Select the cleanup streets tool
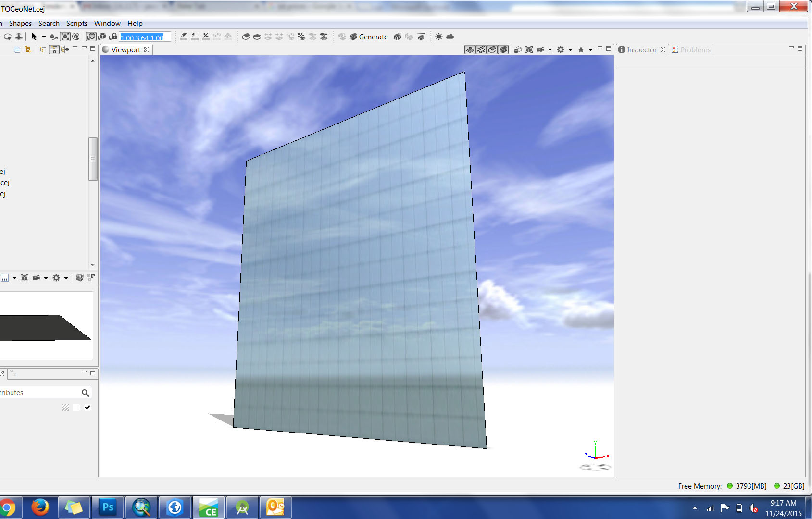 tap(206, 37)
